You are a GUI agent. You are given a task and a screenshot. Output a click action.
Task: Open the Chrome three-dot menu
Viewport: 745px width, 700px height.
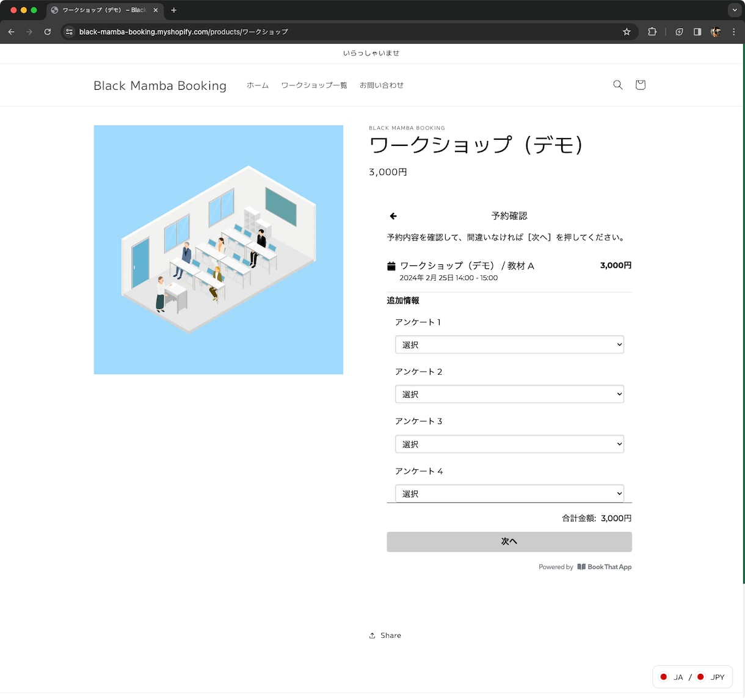[734, 32]
